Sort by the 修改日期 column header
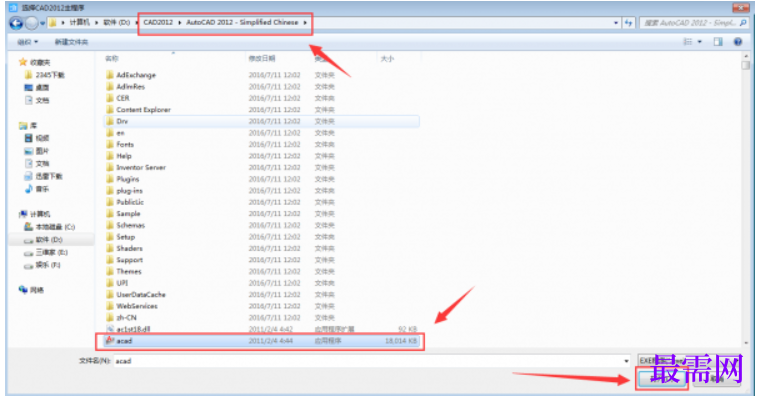This screenshot has width=762, height=400. pyautogui.click(x=262, y=58)
